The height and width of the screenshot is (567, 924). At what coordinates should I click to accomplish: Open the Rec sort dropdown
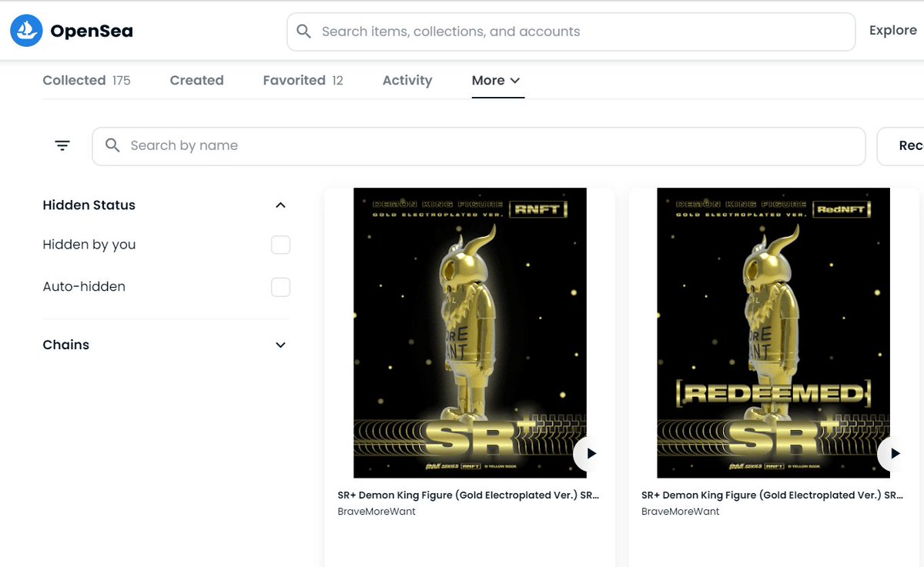(901, 146)
